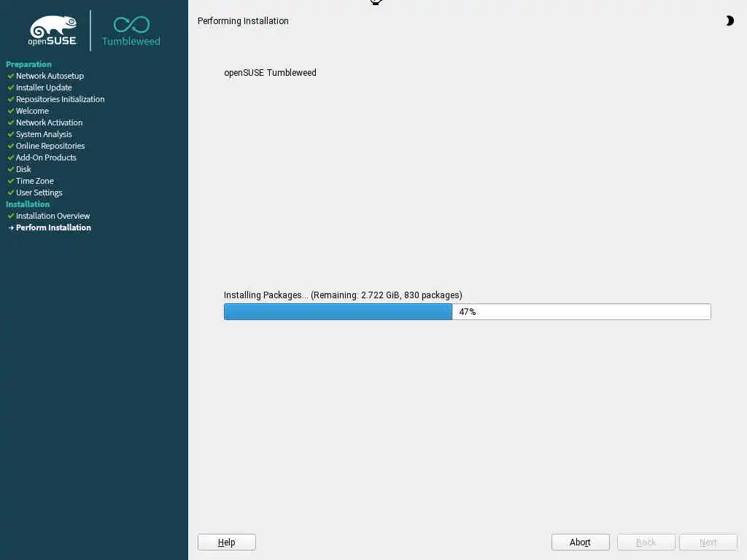Click green checkmark beside Network Autosetup

(x=10, y=76)
